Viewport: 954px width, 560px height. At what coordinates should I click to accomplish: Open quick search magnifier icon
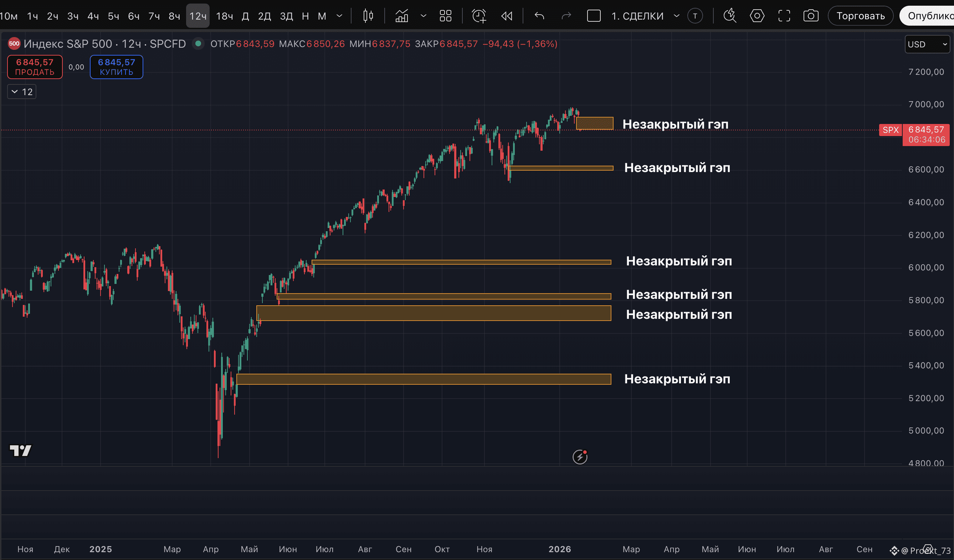729,16
